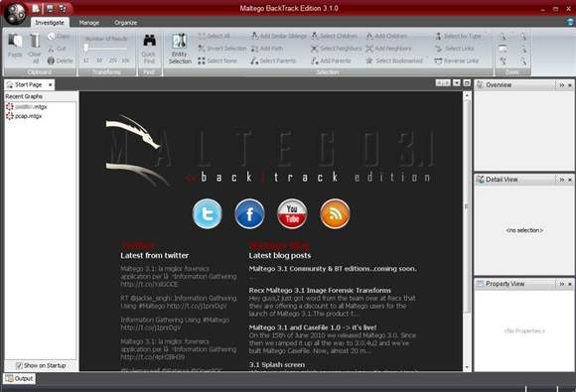576x392 pixels.
Task: Activate the Entity Selection tool
Action: pos(180,48)
